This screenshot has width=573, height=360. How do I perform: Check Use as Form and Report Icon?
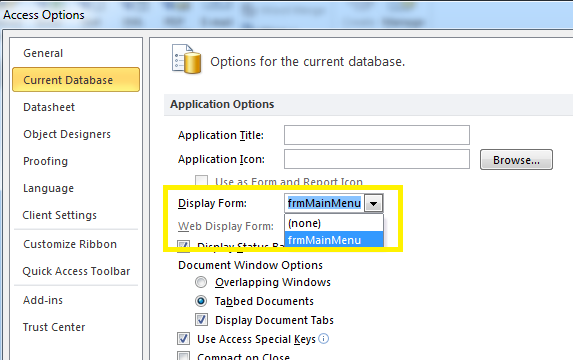point(201,181)
